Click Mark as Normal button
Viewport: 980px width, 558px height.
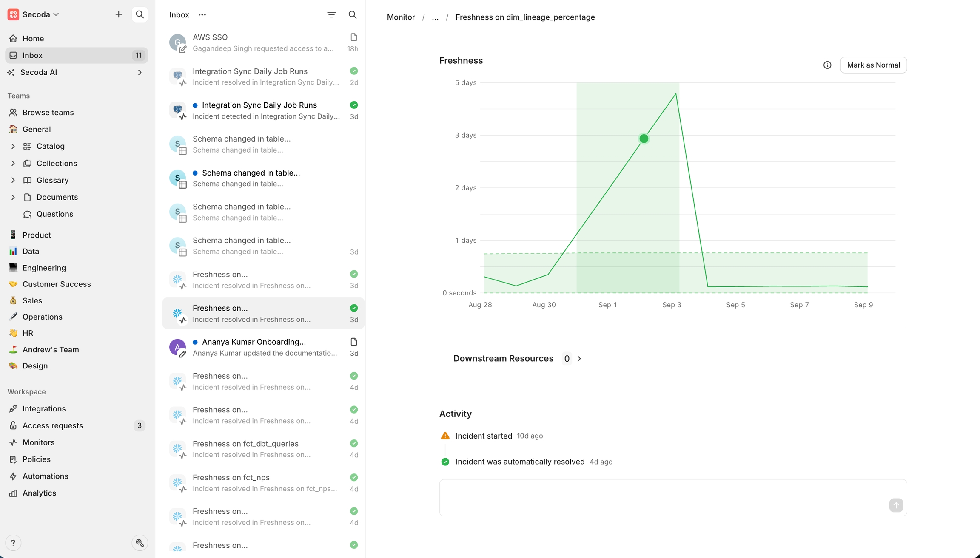click(x=873, y=65)
